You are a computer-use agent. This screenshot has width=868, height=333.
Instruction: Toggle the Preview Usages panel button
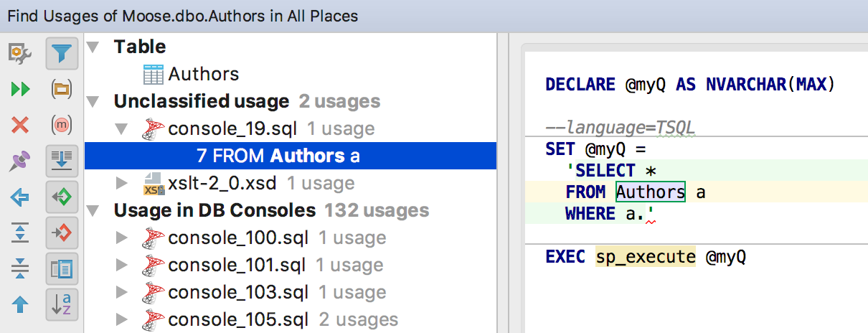click(x=62, y=269)
